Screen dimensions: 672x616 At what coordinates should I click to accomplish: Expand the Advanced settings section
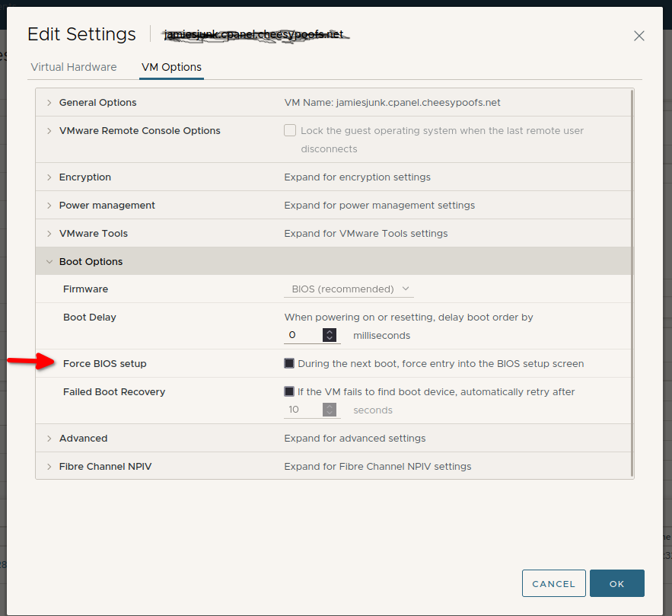pos(49,439)
